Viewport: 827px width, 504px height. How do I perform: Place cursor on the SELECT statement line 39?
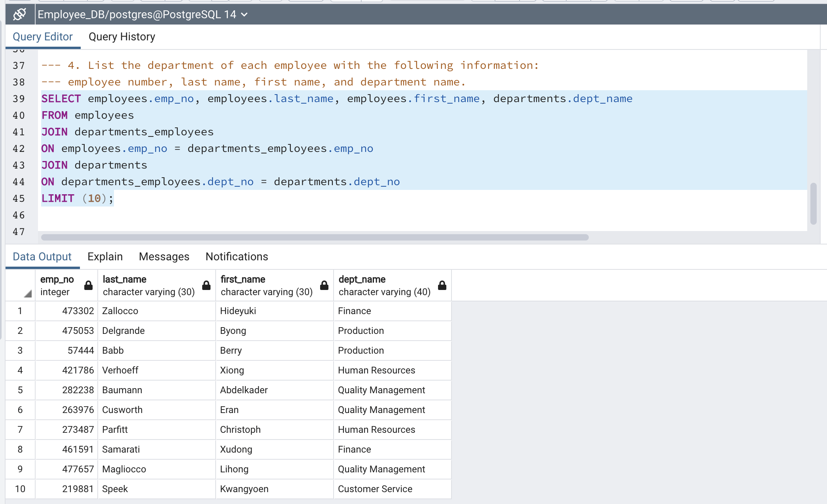337,99
